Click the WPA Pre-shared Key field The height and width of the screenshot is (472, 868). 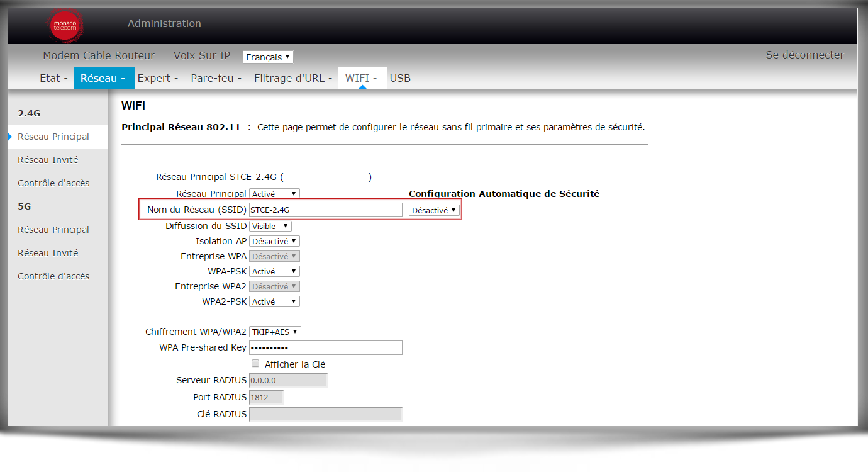click(x=326, y=348)
